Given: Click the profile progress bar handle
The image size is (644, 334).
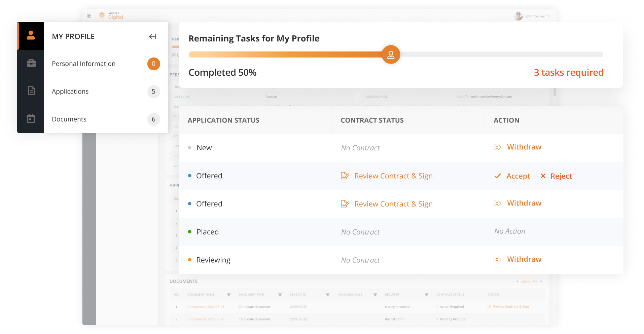Looking at the screenshot, I should pos(391,54).
